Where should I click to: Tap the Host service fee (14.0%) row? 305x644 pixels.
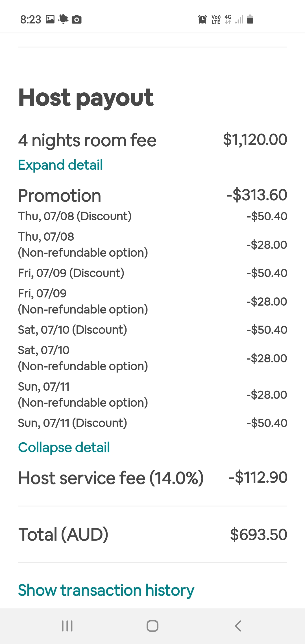point(152,478)
